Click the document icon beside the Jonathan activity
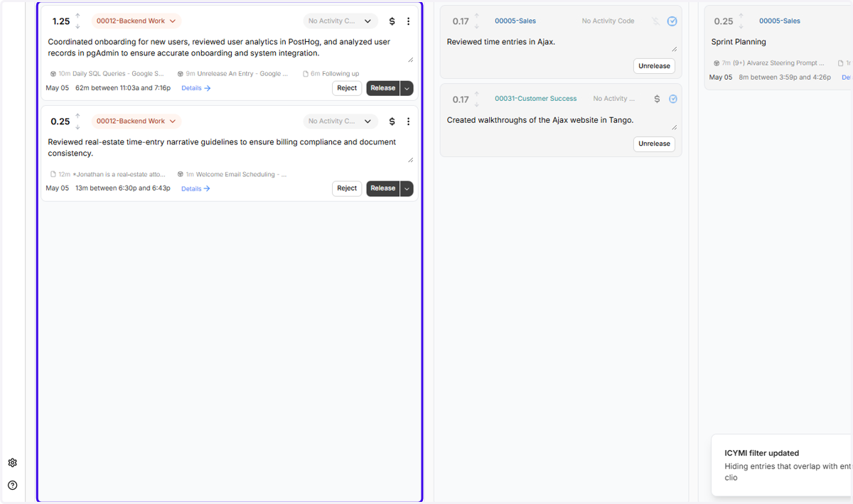Image resolution: width=853 pixels, height=504 pixels. pyautogui.click(x=53, y=174)
